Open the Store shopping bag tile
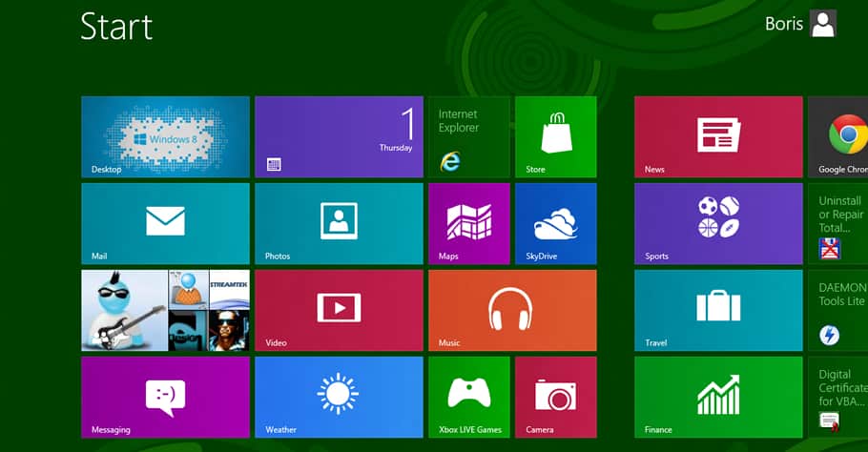The image size is (868, 452). (555, 136)
